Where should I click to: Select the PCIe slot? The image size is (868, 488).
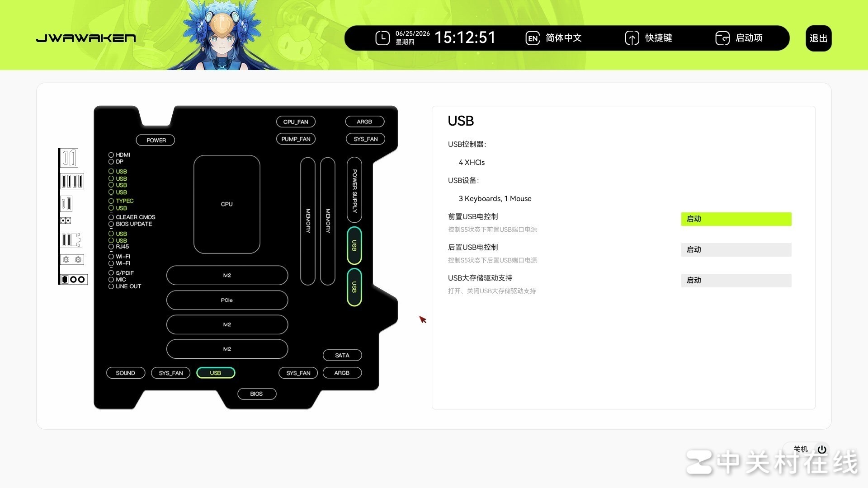(227, 300)
